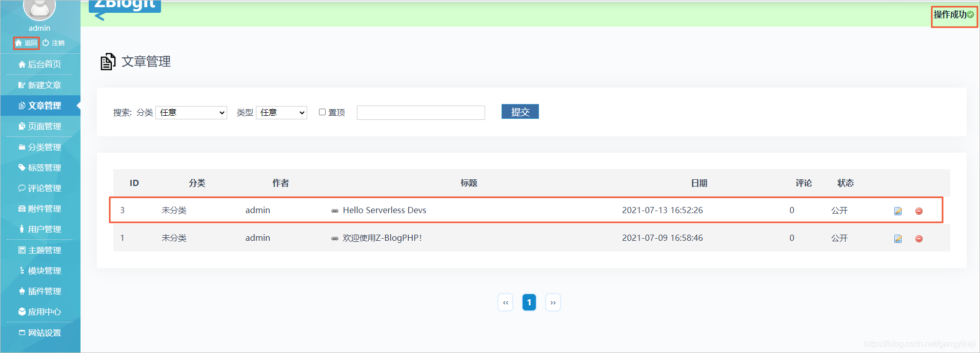Click the 文章管理 page heading icon
This screenshot has height=353, width=980.
point(108,61)
